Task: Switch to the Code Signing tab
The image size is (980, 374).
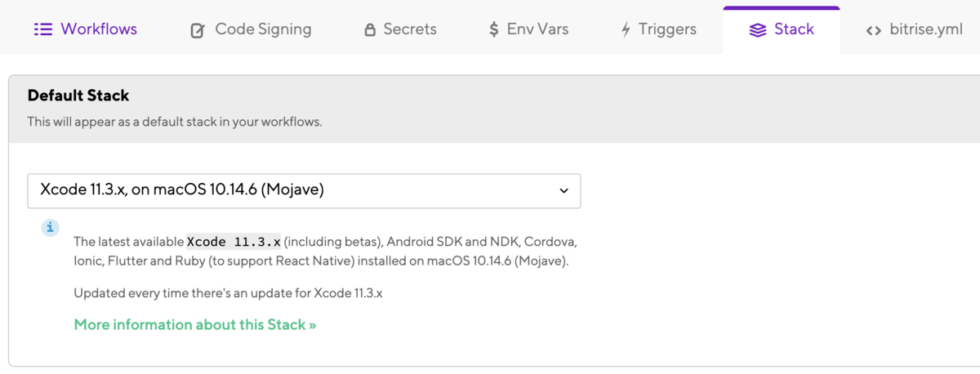Action: click(251, 29)
